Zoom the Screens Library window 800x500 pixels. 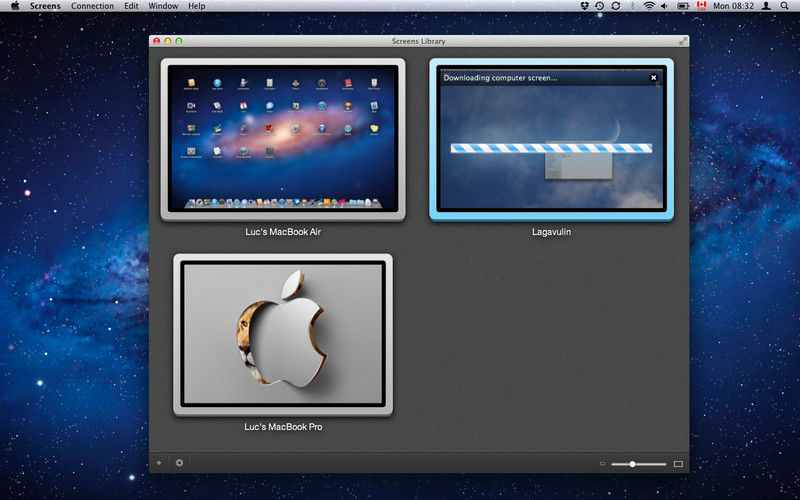coord(179,41)
